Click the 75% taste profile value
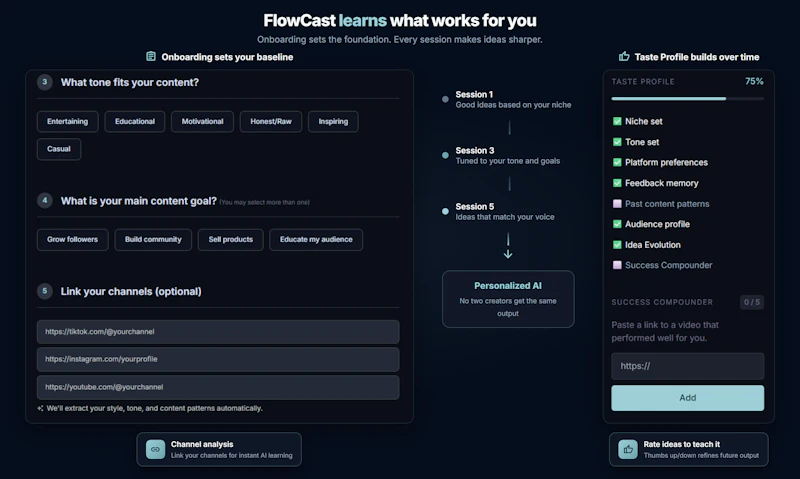This screenshot has height=479, width=800. [754, 82]
